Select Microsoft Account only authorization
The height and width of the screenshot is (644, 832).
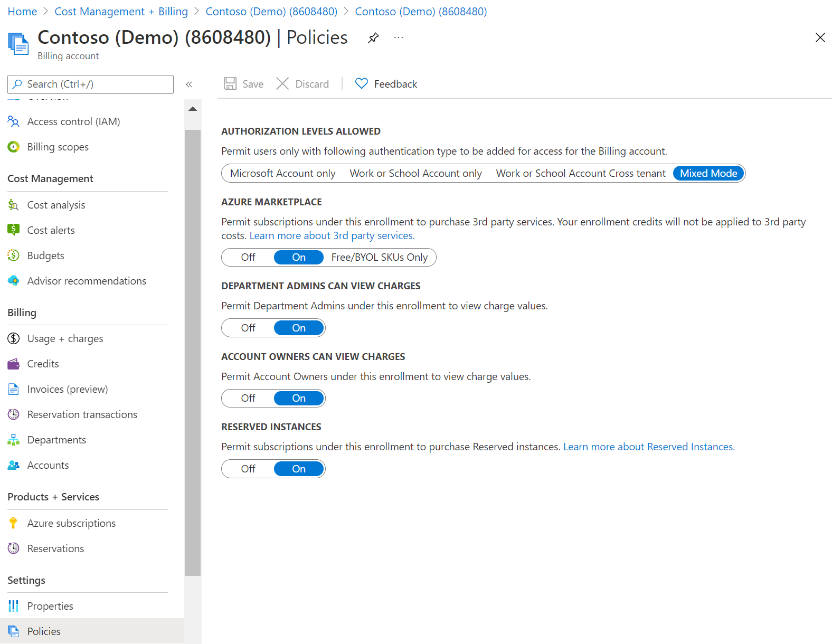click(283, 173)
